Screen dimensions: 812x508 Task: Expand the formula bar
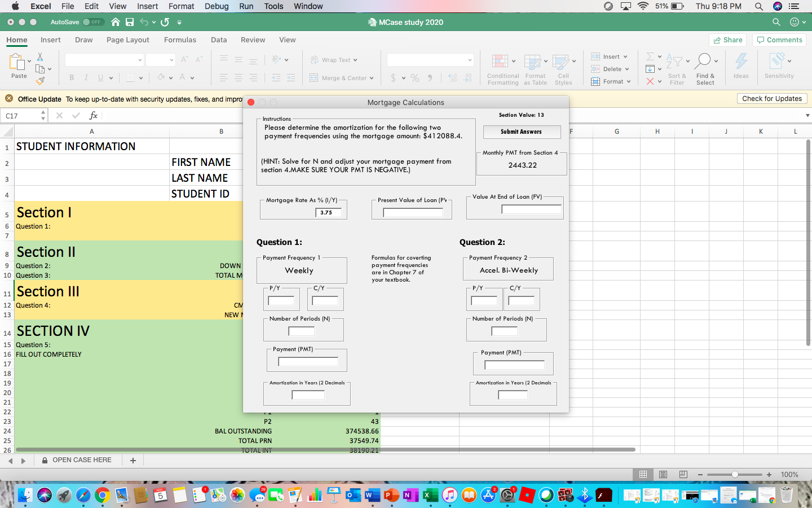tap(807, 116)
